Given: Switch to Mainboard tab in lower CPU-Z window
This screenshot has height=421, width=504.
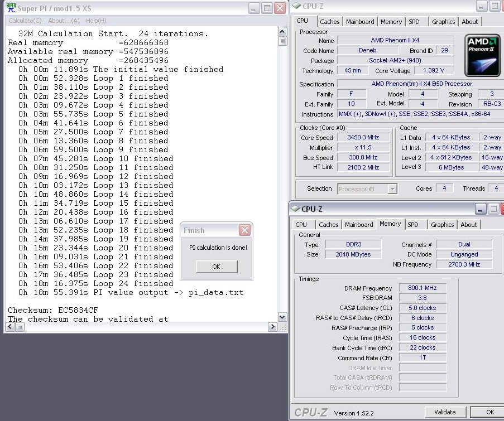Looking at the screenshot, I should (359, 225).
